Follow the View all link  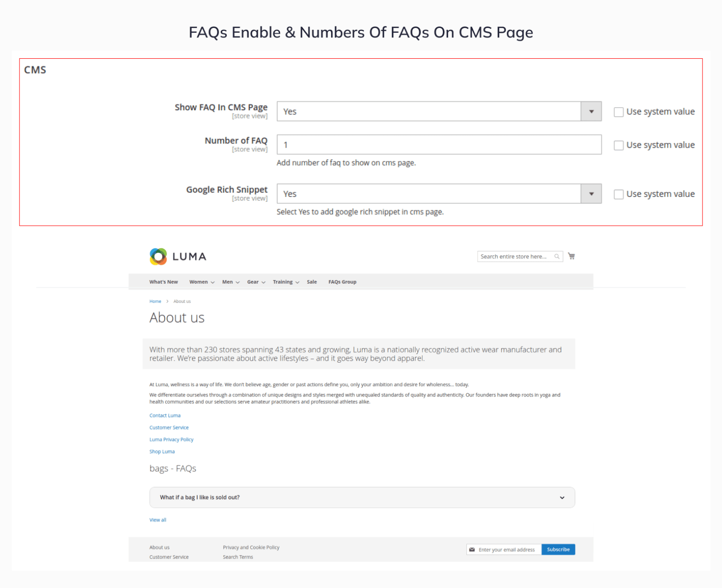[158, 520]
